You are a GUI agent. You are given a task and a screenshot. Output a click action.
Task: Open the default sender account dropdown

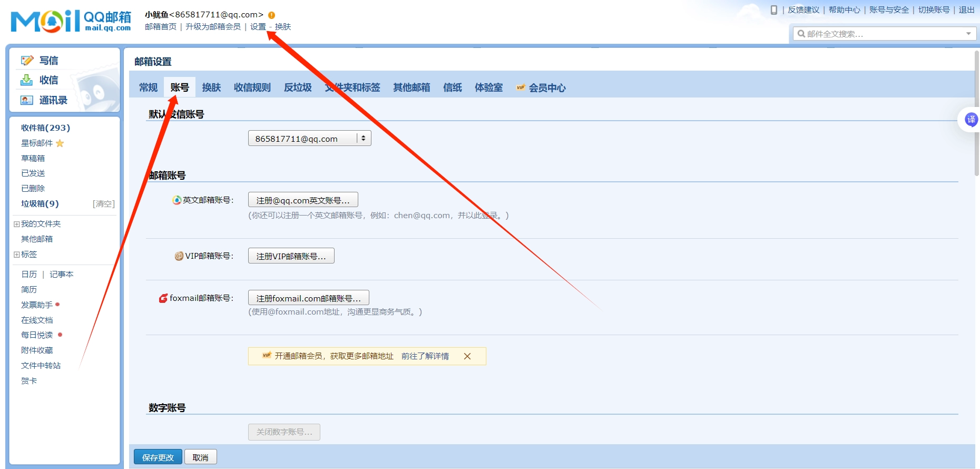[x=310, y=139]
